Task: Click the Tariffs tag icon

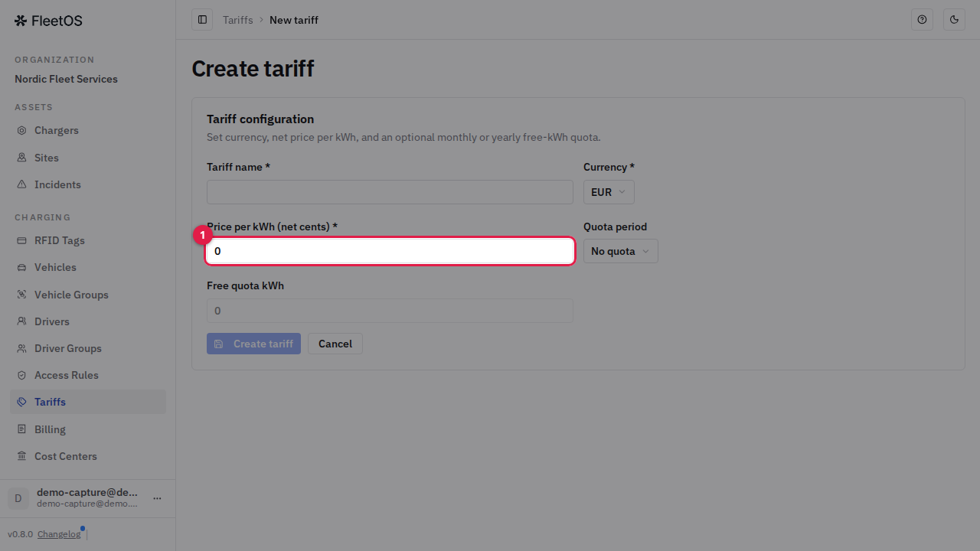Action: coord(21,402)
